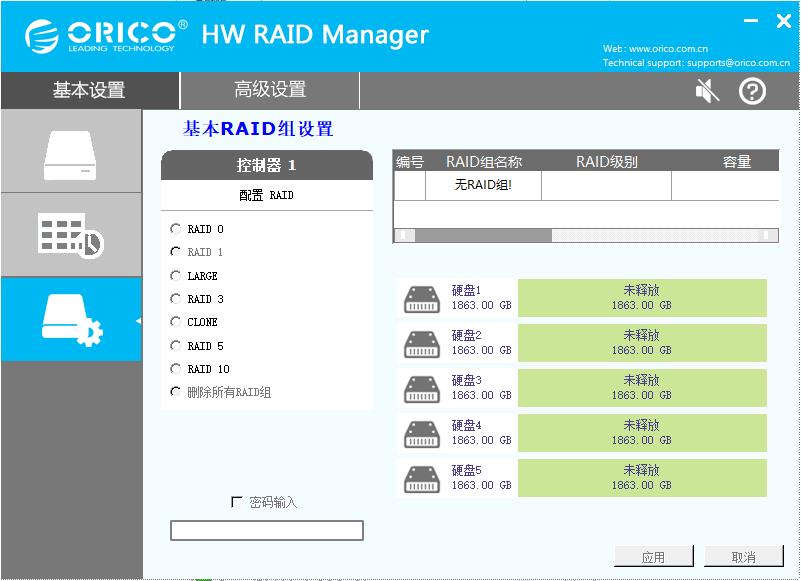This screenshot has width=801, height=581.
Task: Click the 硬盘3 1863.00 GB label
Action: click(x=481, y=388)
